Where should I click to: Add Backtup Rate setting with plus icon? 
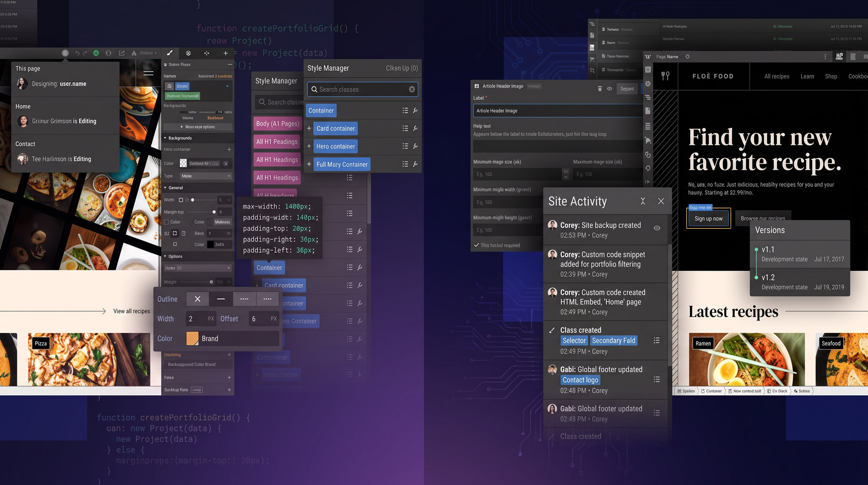click(x=229, y=390)
